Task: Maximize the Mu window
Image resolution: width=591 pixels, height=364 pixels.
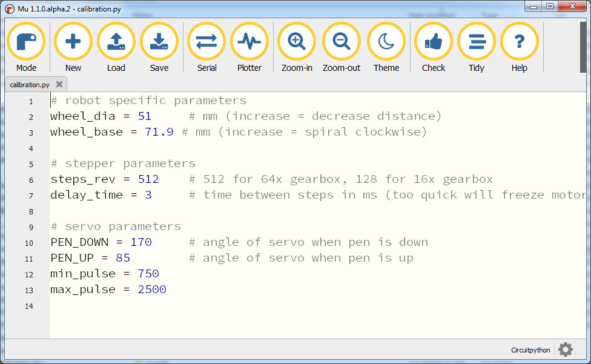Action: coord(550,7)
